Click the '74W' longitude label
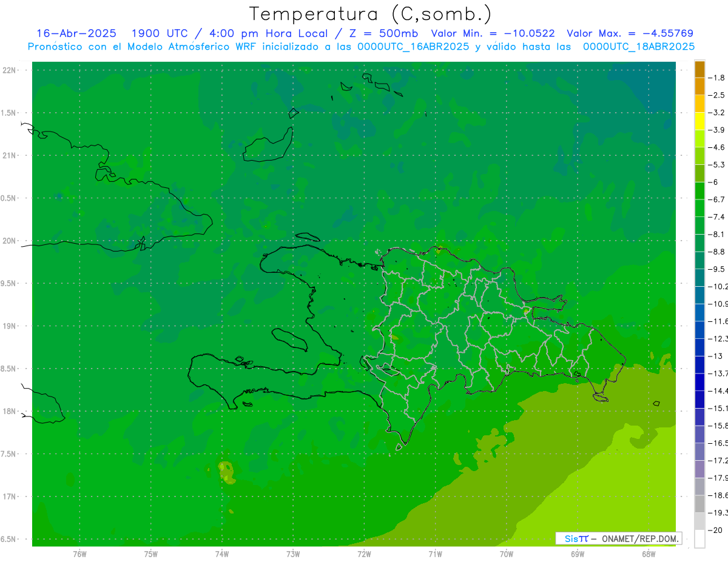The width and height of the screenshot is (728, 562). click(222, 554)
